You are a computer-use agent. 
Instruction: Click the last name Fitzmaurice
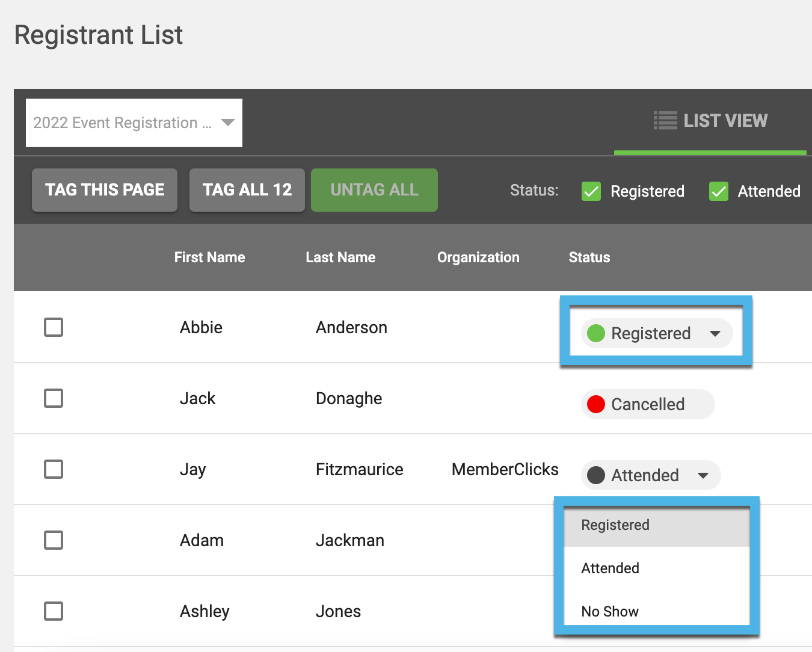[x=359, y=469]
